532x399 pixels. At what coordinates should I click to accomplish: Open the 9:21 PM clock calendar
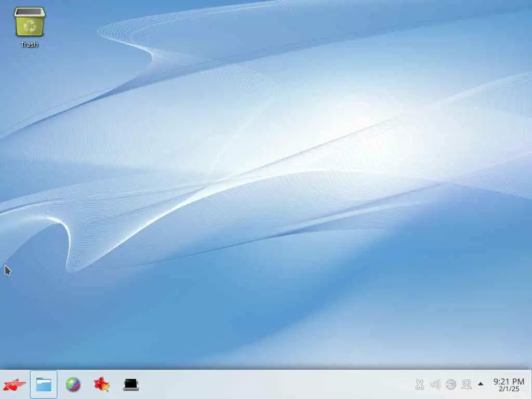[x=509, y=385]
